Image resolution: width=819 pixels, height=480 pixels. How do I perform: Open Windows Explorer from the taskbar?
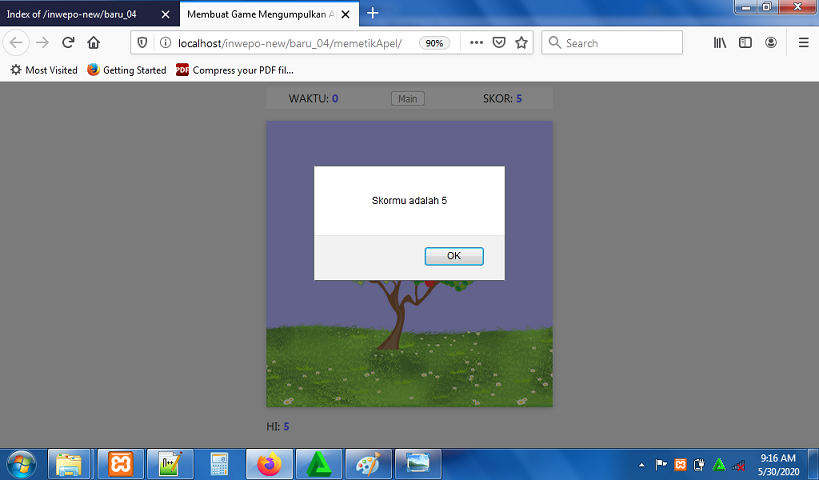coord(69,464)
